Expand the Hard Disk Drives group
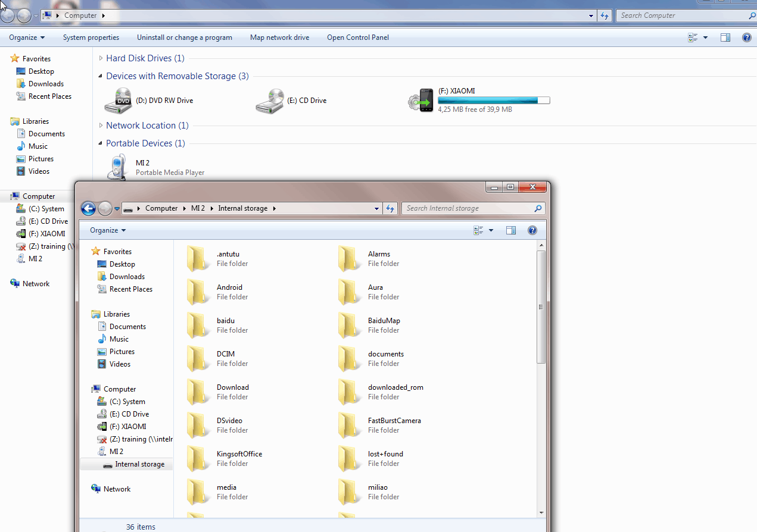The height and width of the screenshot is (532, 757). pyautogui.click(x=101, y=58)
